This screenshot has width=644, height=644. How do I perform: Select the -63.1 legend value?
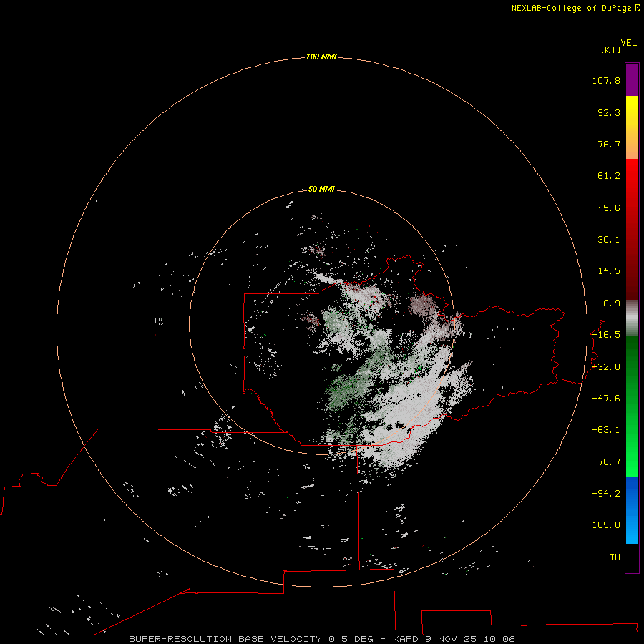point(606,430)
